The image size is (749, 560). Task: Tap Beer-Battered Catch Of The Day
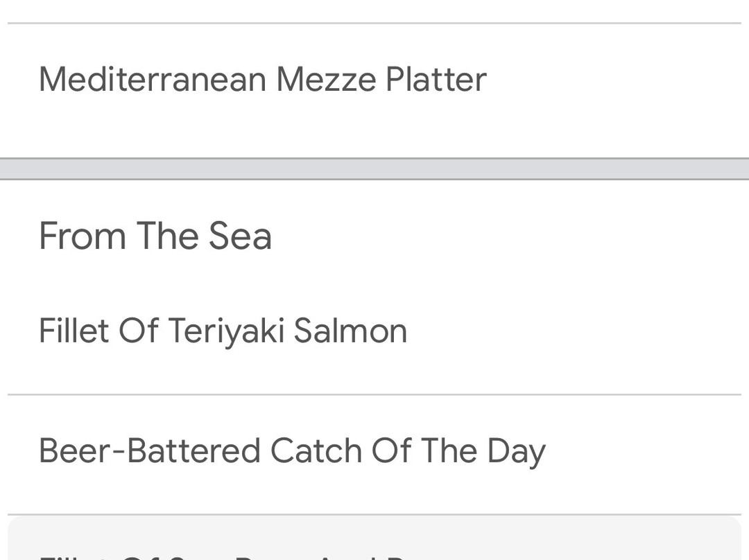[x=292, y=451]
